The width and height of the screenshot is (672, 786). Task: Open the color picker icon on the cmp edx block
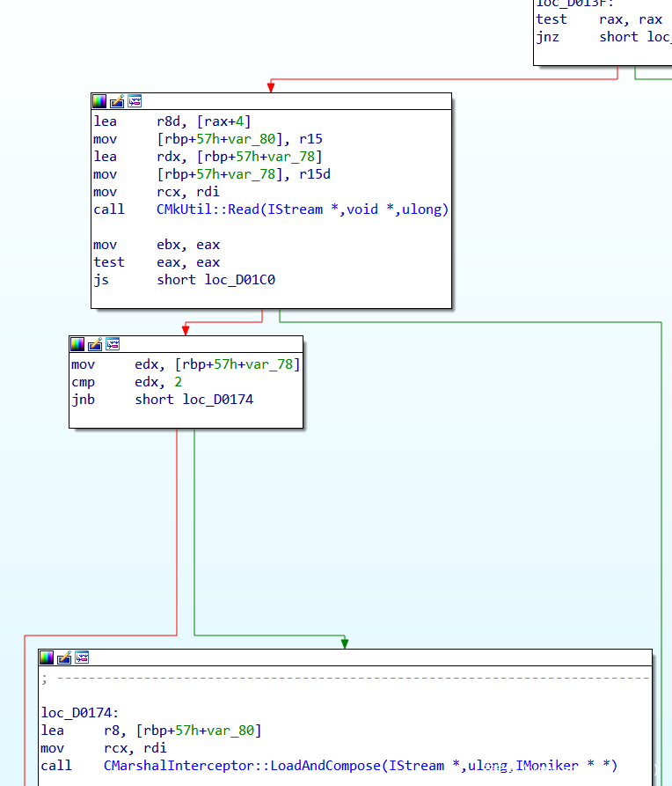[x=77, y=344]
